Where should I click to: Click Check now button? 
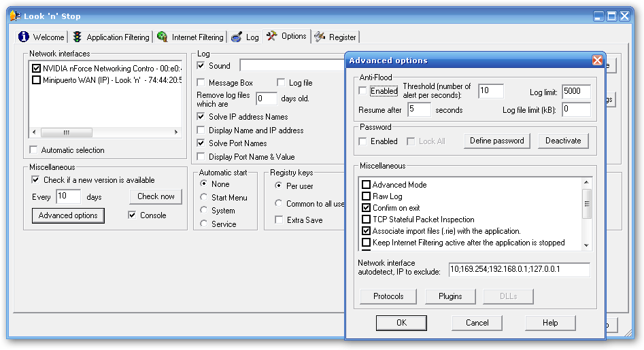[x=156, y=196]
